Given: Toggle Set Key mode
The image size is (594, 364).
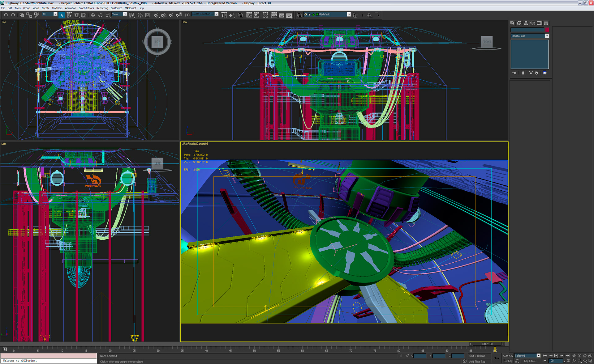Looking at the screenshot, I should tap(508, 361).
